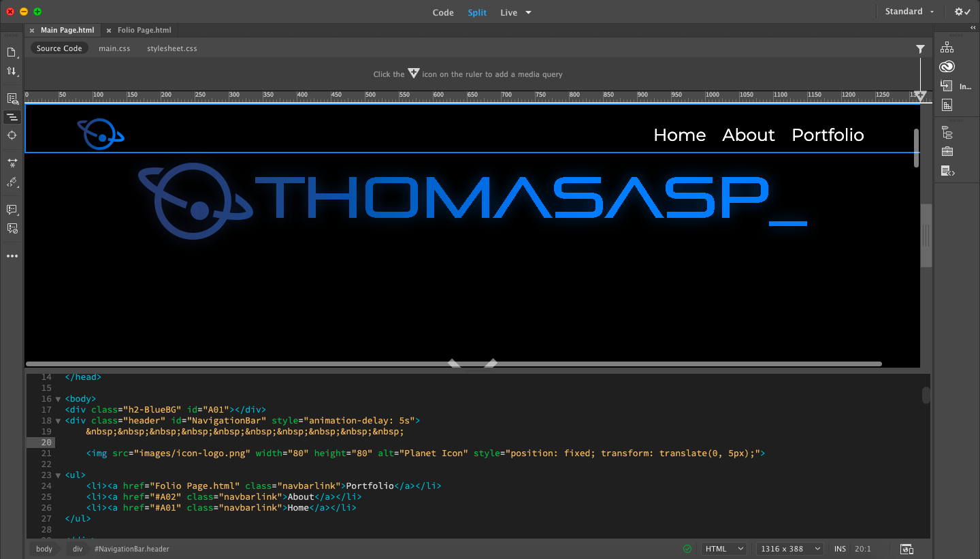Open the 1316 x 388 window size dropdown
Image resolution: width=980 pixels, height=559 pixels.
pos(790,549)
